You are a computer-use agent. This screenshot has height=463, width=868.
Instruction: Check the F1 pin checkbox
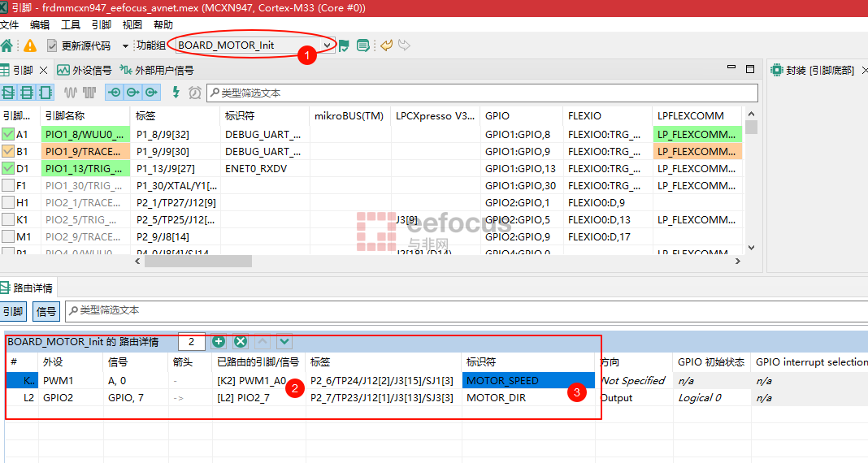(8, 185)
